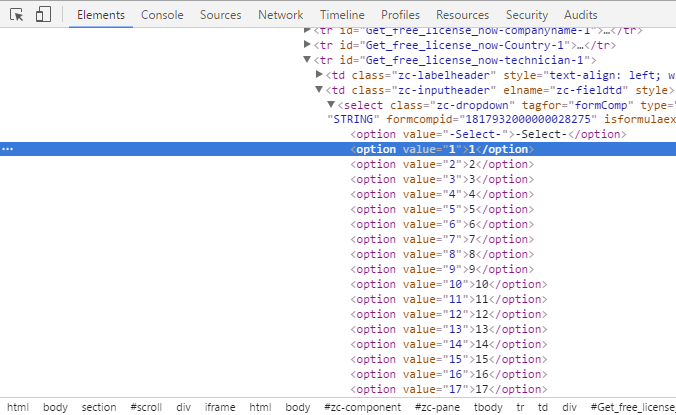Select the option value="17" row

[449, 390]
